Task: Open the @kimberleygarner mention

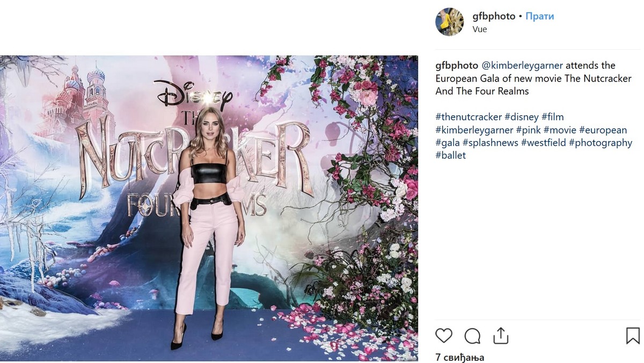Action: (522, 65)
